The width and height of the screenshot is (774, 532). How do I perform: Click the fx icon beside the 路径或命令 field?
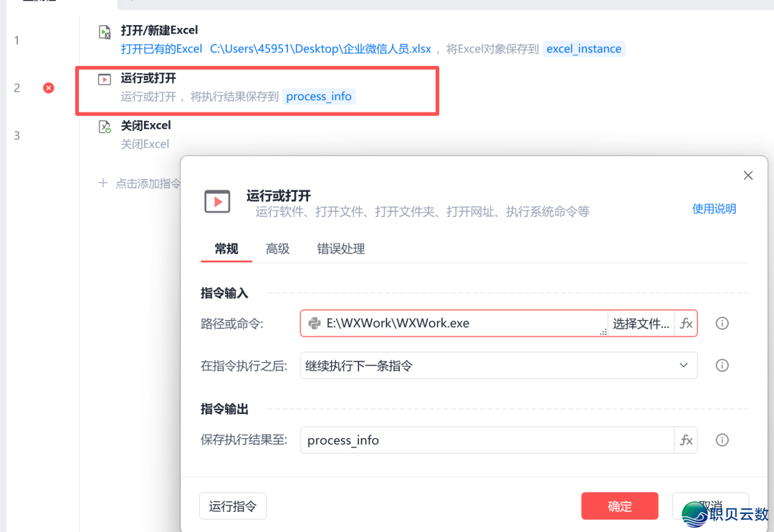[x=686, y=323]
